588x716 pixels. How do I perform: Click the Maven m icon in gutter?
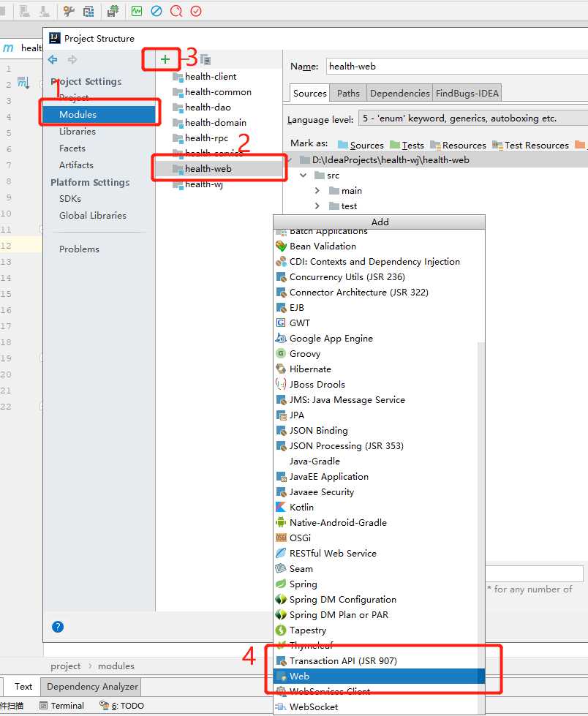pyautogui.click(x=23, y=83)
